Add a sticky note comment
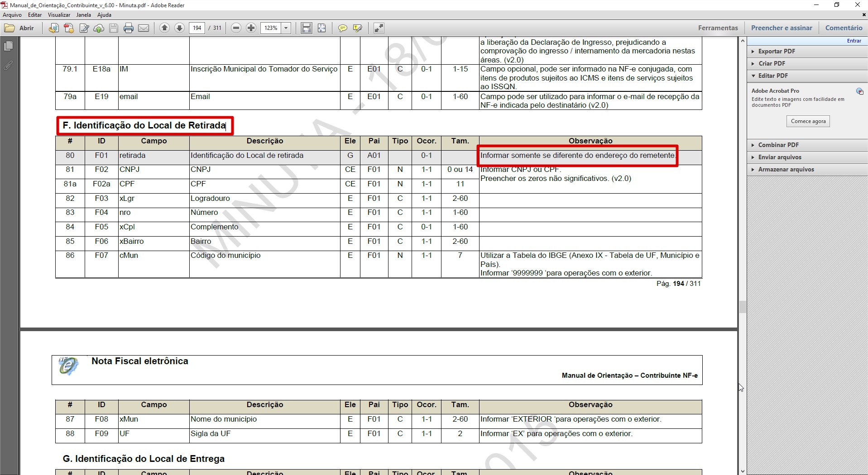 [x=343, y=28]
